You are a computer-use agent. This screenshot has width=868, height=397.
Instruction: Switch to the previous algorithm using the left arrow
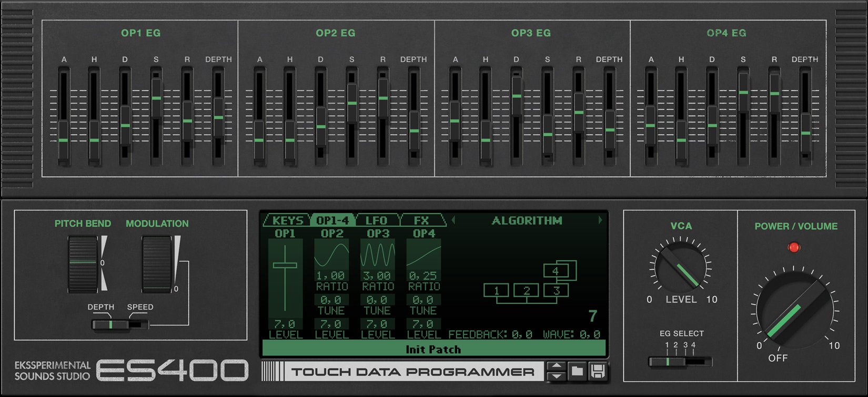point(453,221)
